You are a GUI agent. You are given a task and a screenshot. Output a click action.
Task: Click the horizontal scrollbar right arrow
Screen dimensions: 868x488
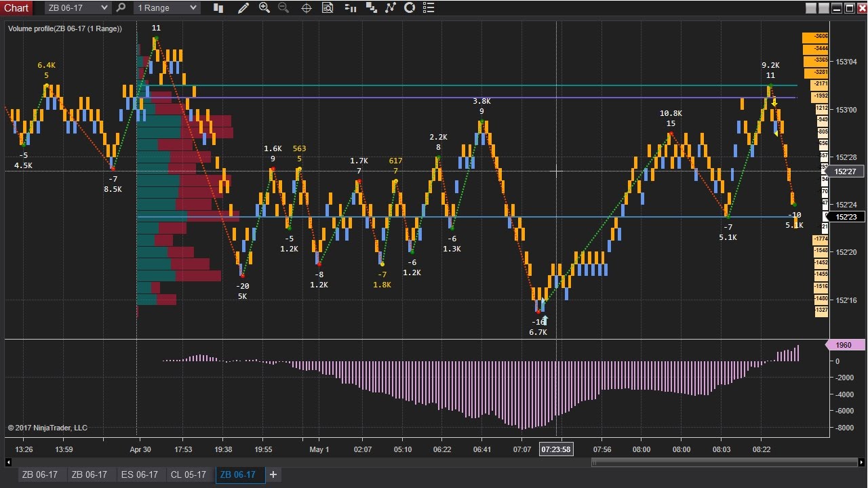click(861, 463)
